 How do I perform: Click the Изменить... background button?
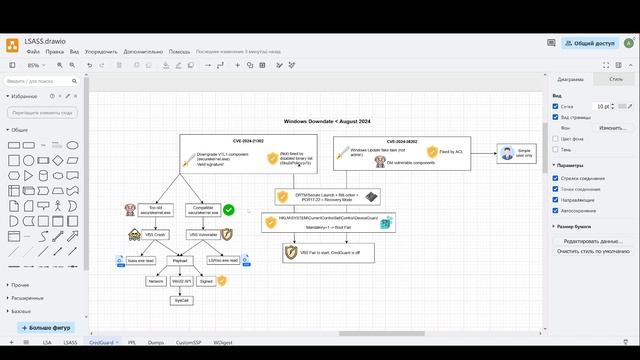[x=612, y=128]
